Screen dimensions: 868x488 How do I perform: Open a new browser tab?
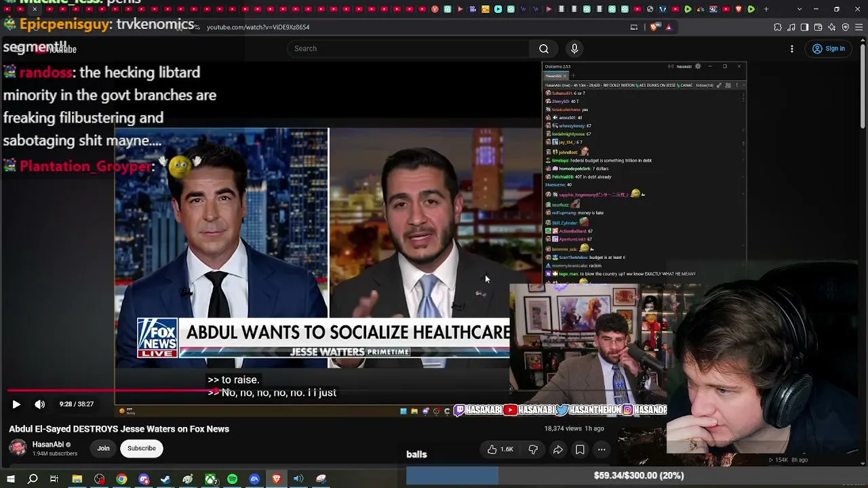coord(766,9)
